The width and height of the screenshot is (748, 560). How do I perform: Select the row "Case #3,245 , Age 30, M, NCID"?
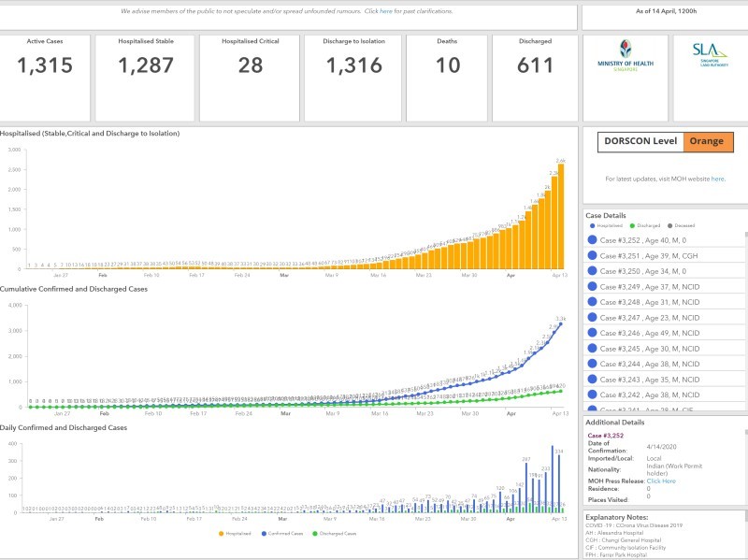[664, 348]
